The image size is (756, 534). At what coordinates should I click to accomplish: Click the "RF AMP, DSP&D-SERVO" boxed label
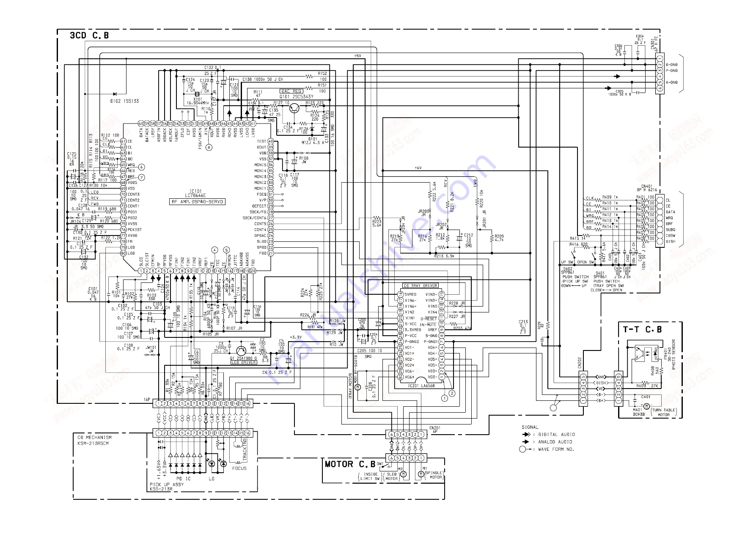pos(197,202)
